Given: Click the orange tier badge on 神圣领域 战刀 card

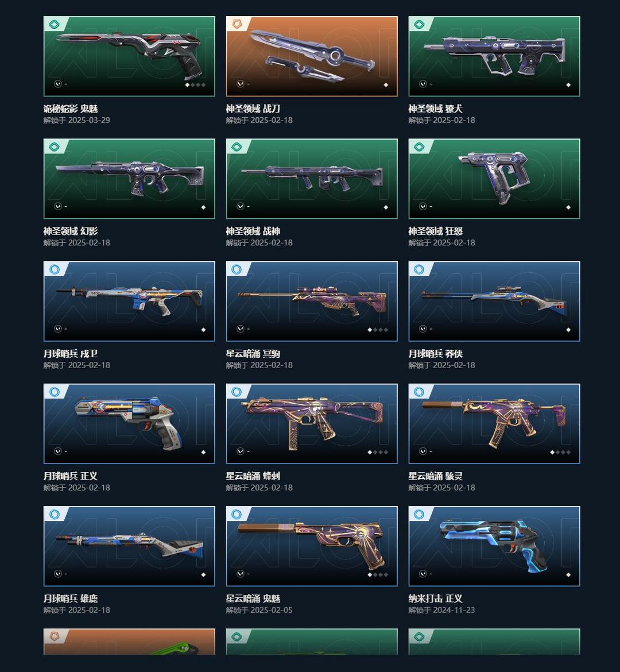Looking at the screenshot, I should [237, 25].
